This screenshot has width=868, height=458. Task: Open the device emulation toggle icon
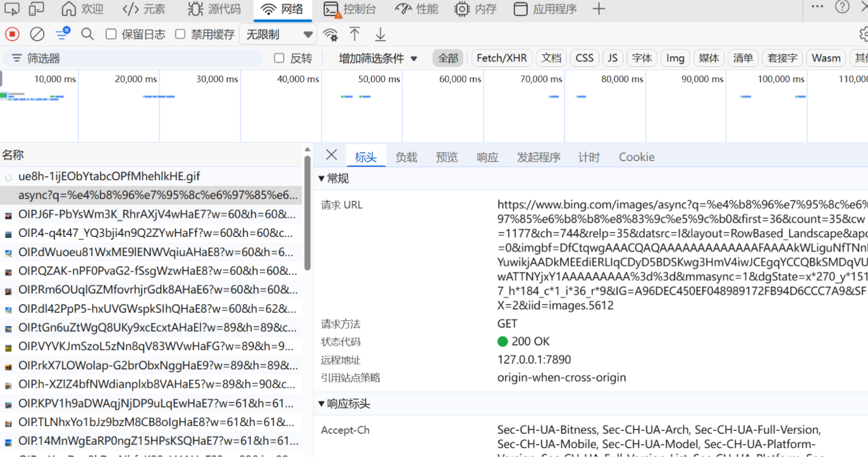[x=37, y=9]
